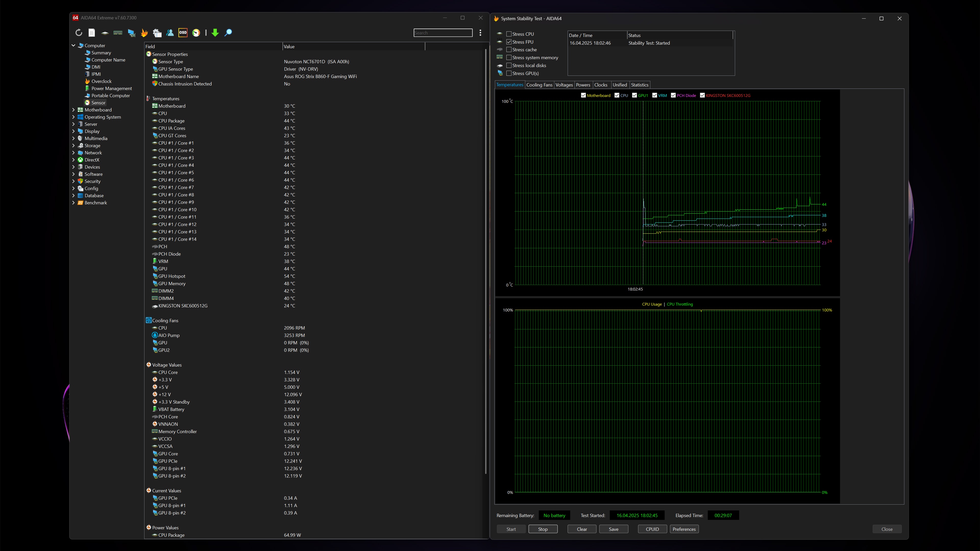Image resolution: width=980 pixels, height=551 pixels.
Task: Select Summary in the tree
Action: click(101, 53)
